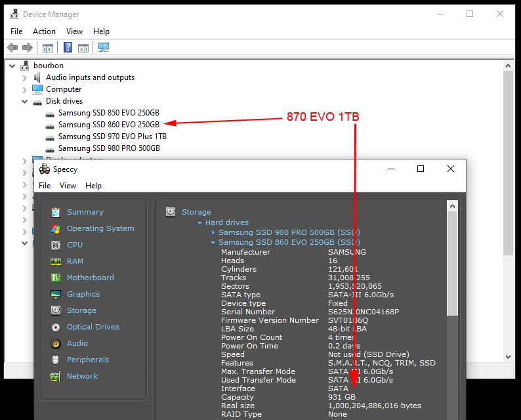Collapse Hard drives section in Speccy
Viewport: 521px width, 420px height.
pyautogui.click(x=199, y=222)
